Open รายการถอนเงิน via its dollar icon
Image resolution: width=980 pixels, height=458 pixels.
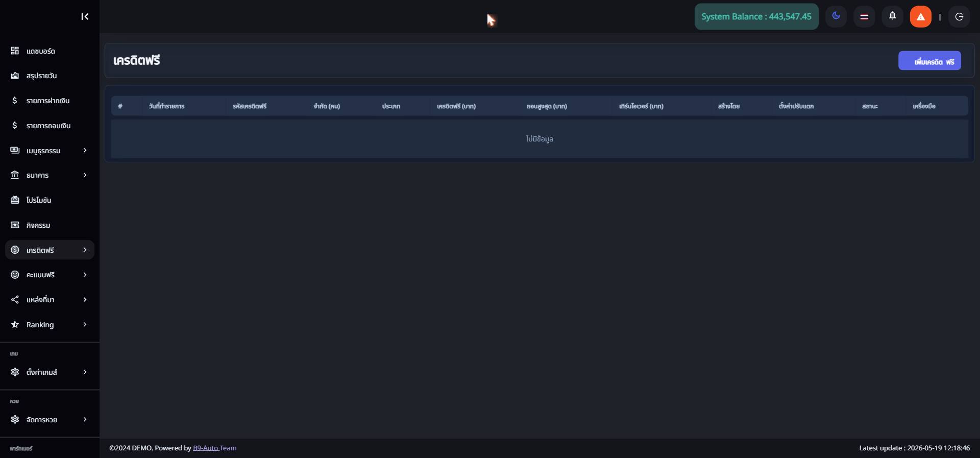click(15, 126)
